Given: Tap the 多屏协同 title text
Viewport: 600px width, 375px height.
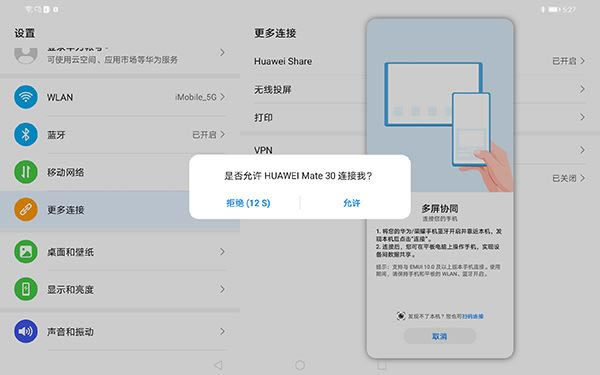Looking at the screenshot, I should click(x=440, y=209).
